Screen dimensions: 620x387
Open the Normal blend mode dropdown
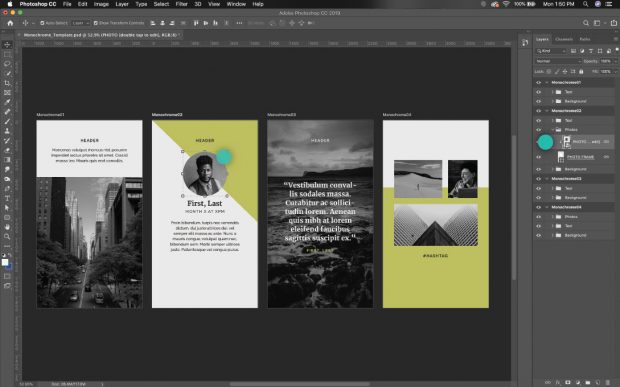coord(558,61)
